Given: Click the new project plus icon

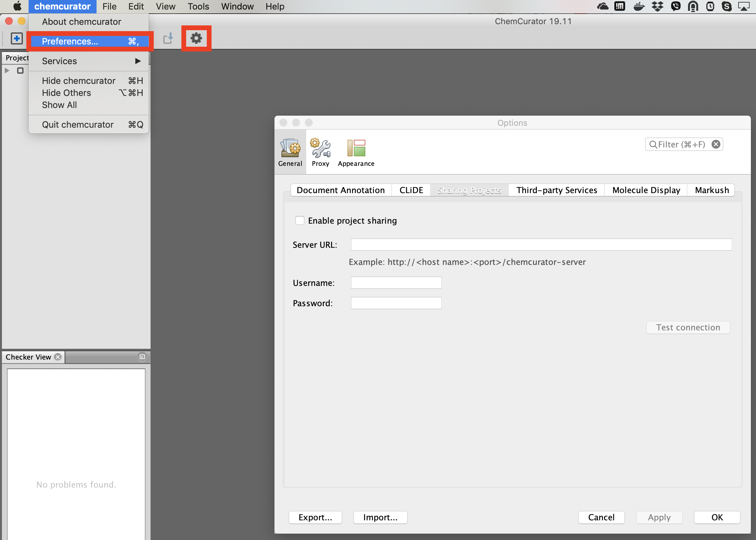Looking at the screenshot, I should tap(17, 38).
